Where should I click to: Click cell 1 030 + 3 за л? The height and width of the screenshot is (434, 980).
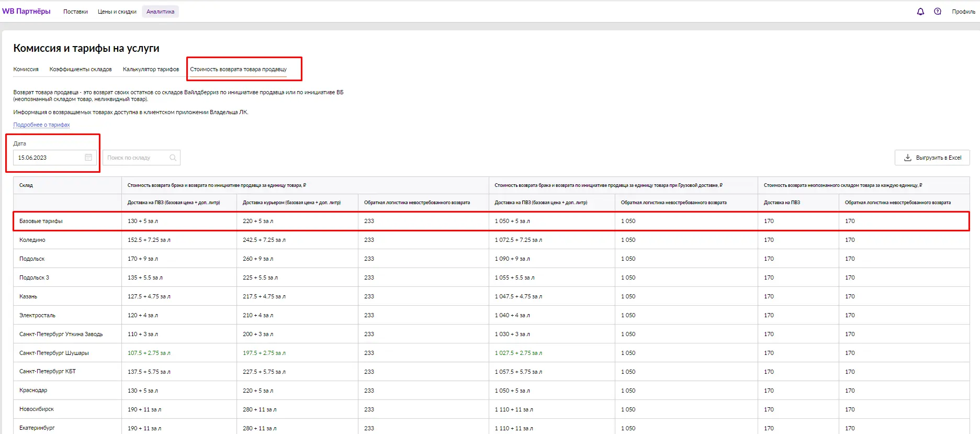pos(512,334)
